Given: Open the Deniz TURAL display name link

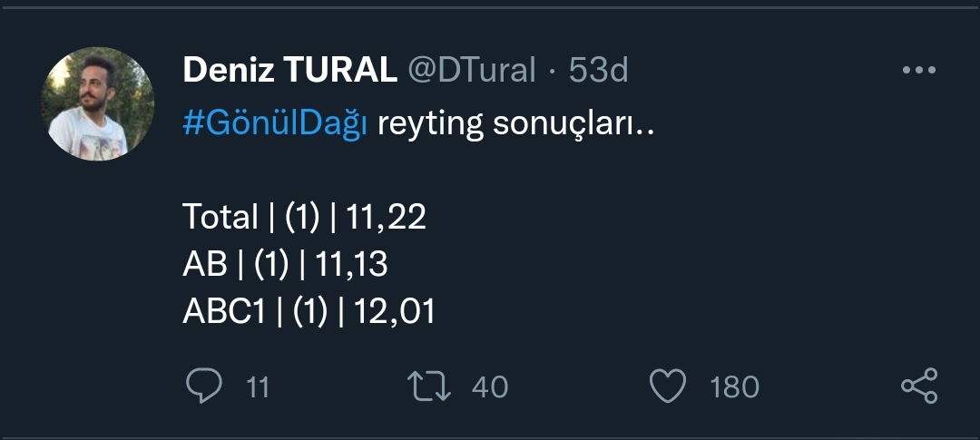Looking at the screenshot, I should [x=289, y=70].
